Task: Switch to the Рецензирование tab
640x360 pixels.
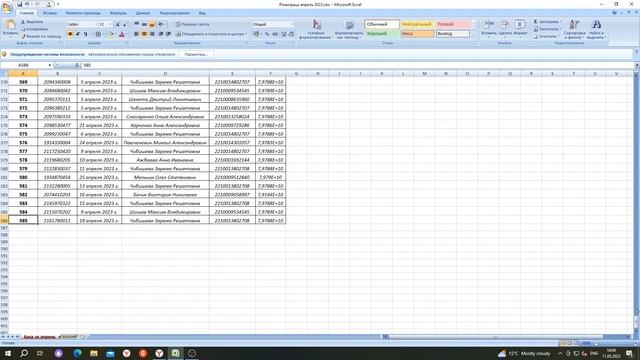Action: [175, 13]
